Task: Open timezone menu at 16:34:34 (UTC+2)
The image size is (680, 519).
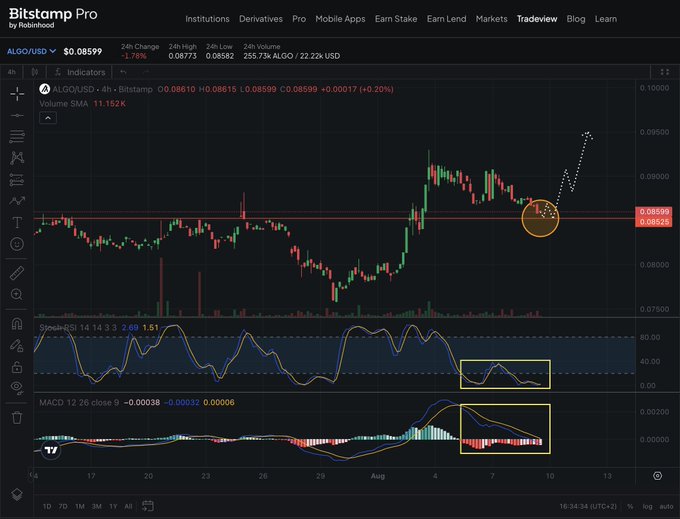Action: (x=588, y=506)
